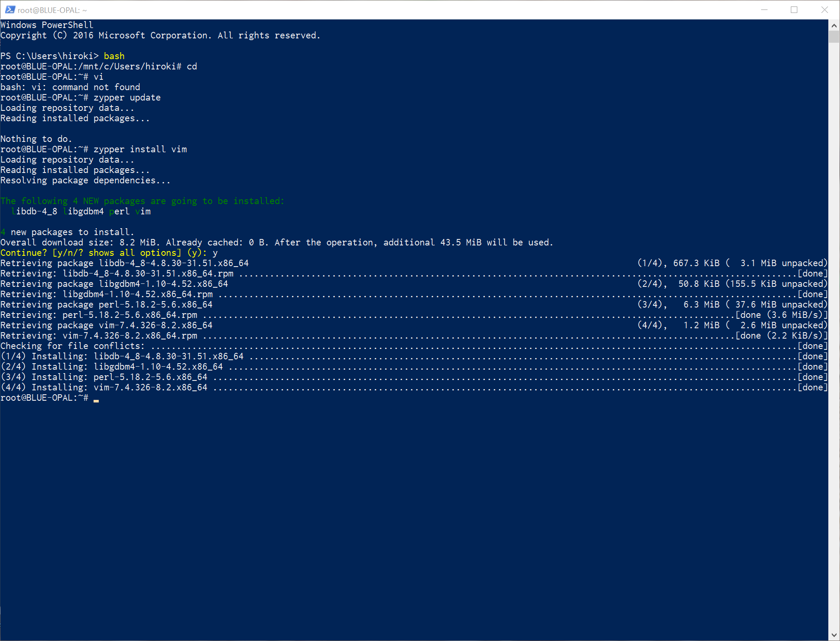This screenshot has width=840, height=641.
Task: Click the 'zypper install vim' command
Action: click(140, 149)
